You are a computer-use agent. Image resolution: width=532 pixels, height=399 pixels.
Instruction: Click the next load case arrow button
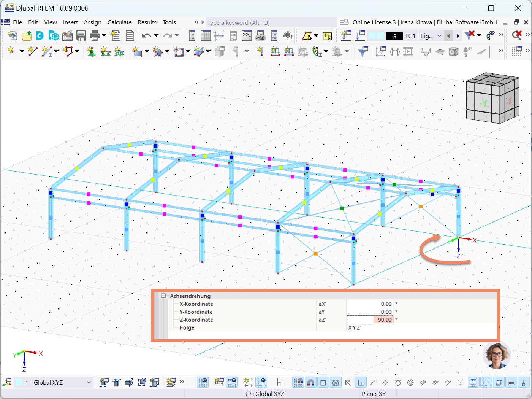pos(458,35)
